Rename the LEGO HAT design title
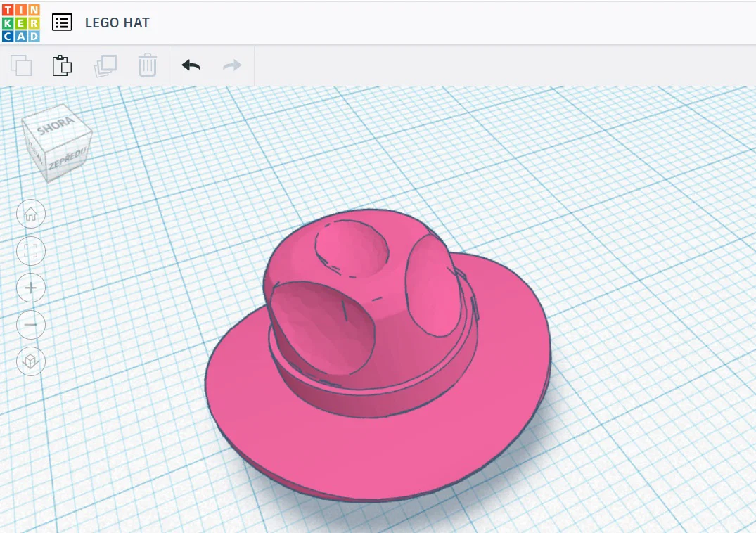This screenshot has width=756, height=533. (117, 23)
